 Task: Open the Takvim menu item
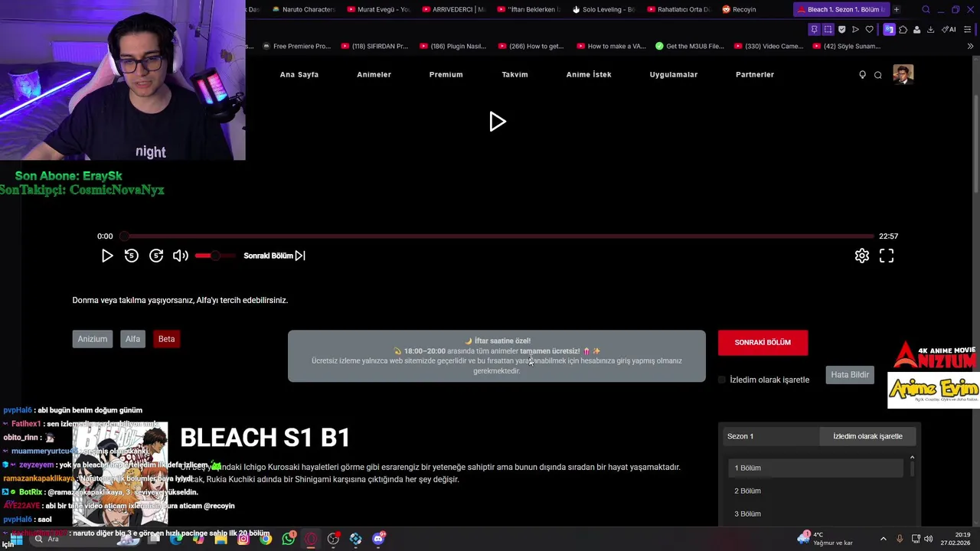[x=514, y=74]
